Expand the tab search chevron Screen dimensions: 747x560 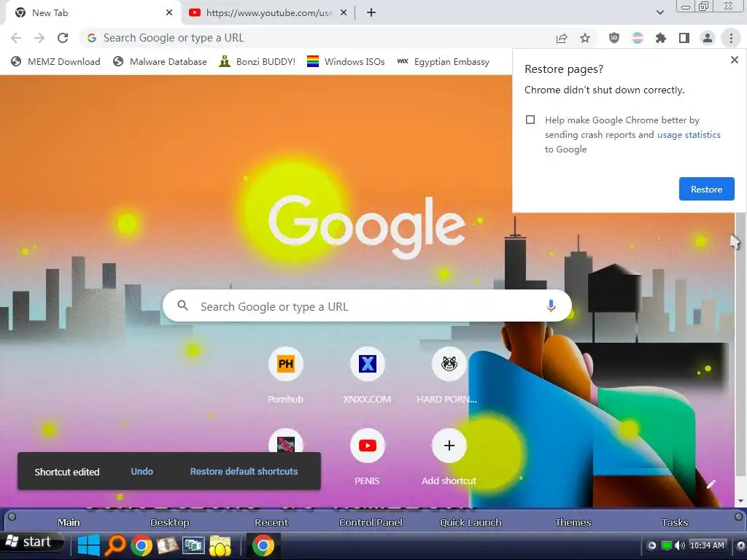659,13
